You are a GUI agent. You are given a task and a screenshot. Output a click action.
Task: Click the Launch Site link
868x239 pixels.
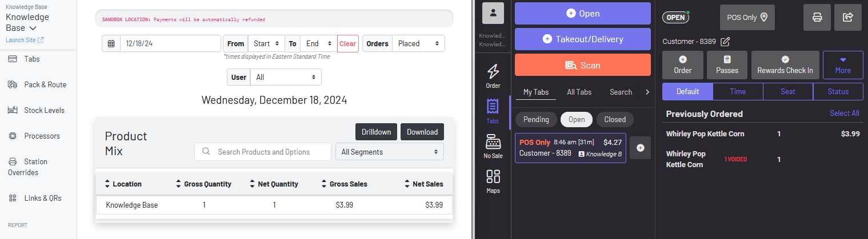tap(25, 40)
